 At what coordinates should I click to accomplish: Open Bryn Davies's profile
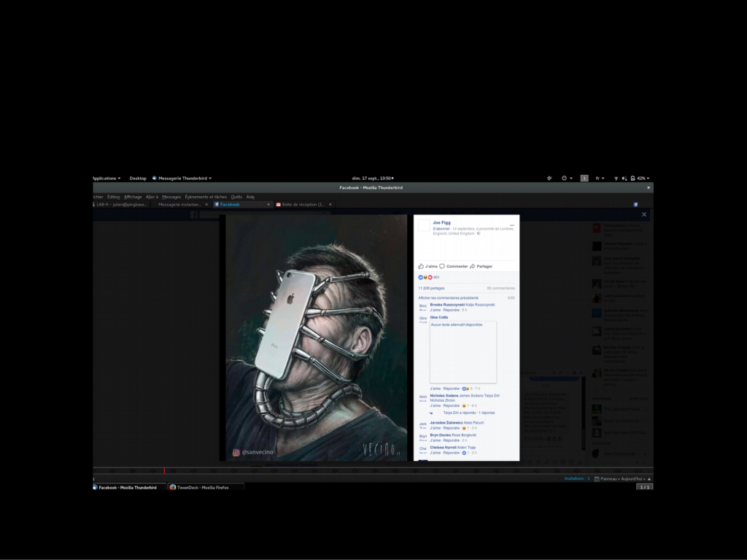[x=440, y=435]
